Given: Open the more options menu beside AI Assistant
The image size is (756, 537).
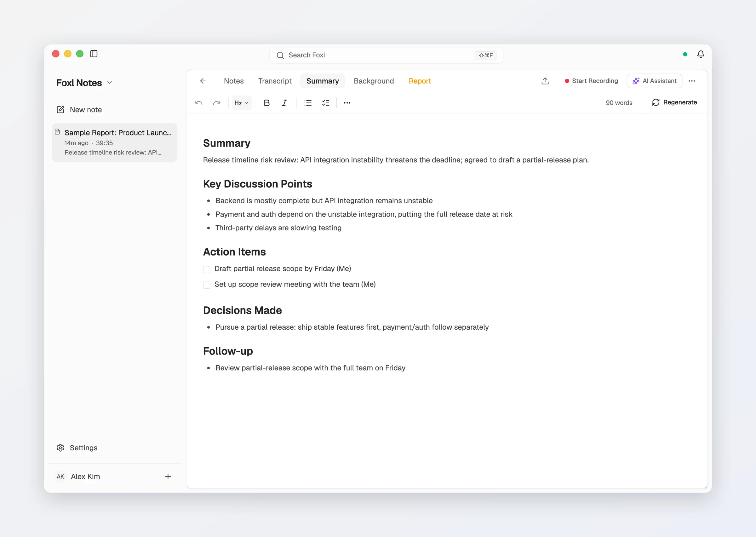Looking at the screenshot, I should tap(692, 81).
